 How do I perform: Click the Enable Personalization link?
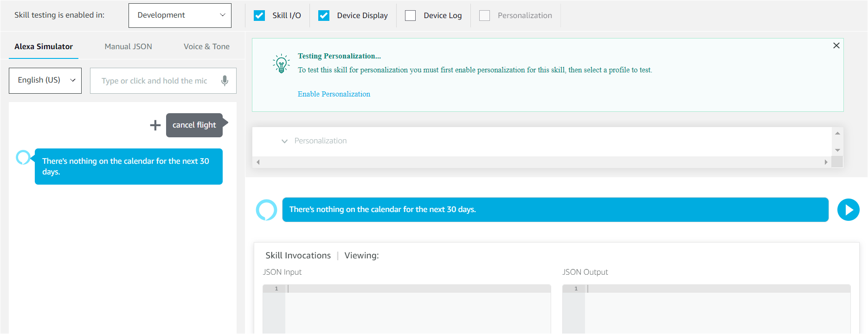tap(334, 94)
